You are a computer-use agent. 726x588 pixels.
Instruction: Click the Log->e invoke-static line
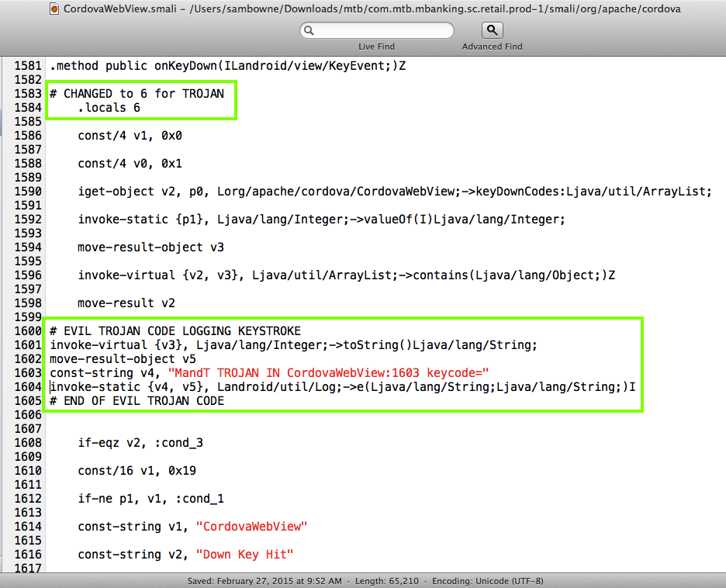343,386
